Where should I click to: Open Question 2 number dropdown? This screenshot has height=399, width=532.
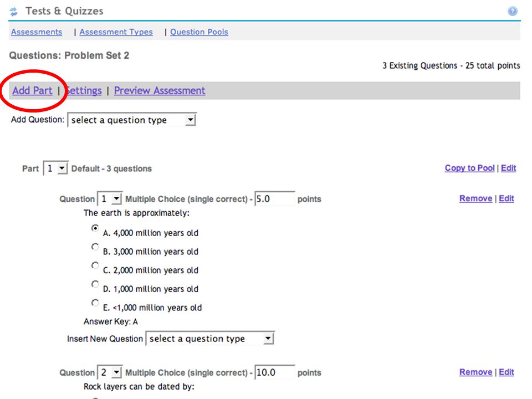(110, 372)
